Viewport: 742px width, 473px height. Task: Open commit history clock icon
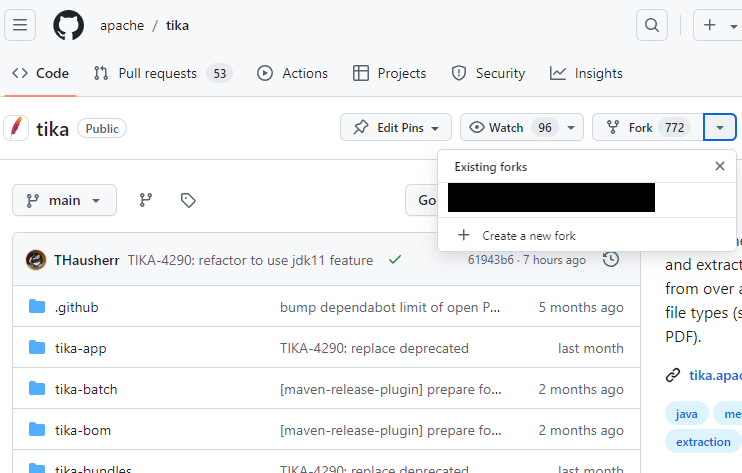tap(611, 259)
